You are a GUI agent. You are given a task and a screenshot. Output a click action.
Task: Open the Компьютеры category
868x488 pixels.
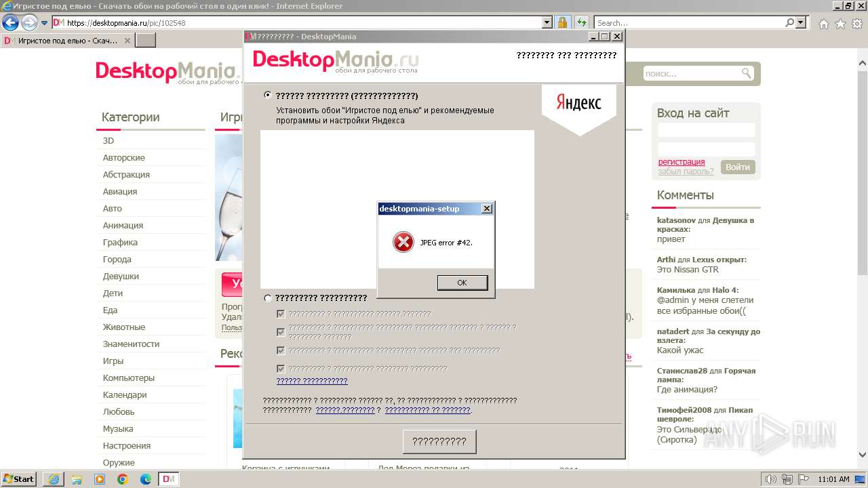tap(129, 378)
